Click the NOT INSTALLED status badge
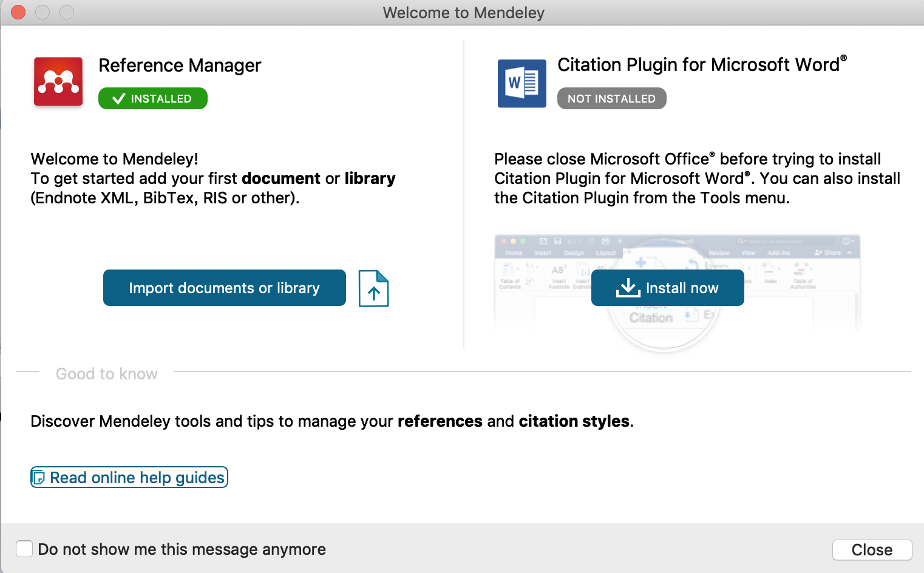Viewport: 924px width, 573px height. pos(612,98)
